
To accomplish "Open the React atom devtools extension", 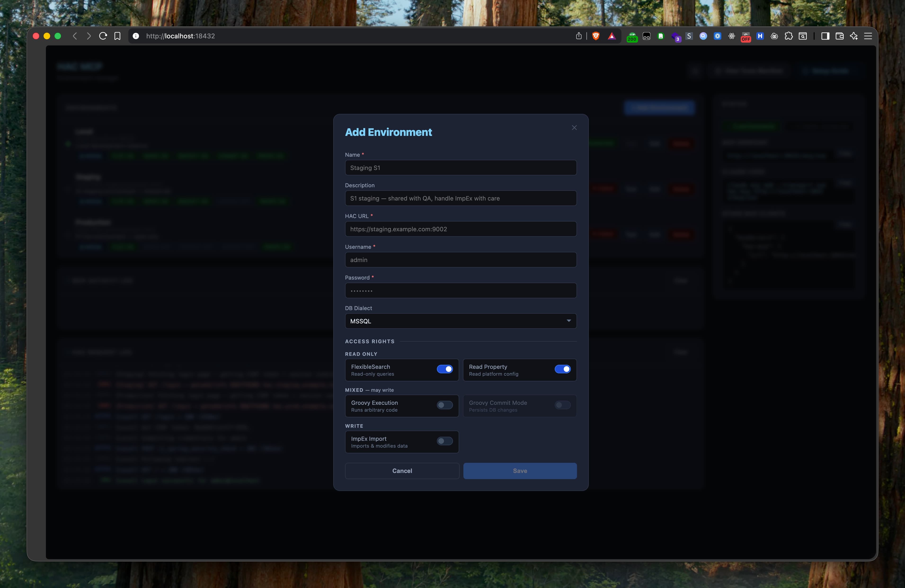I will click(732, 36).
